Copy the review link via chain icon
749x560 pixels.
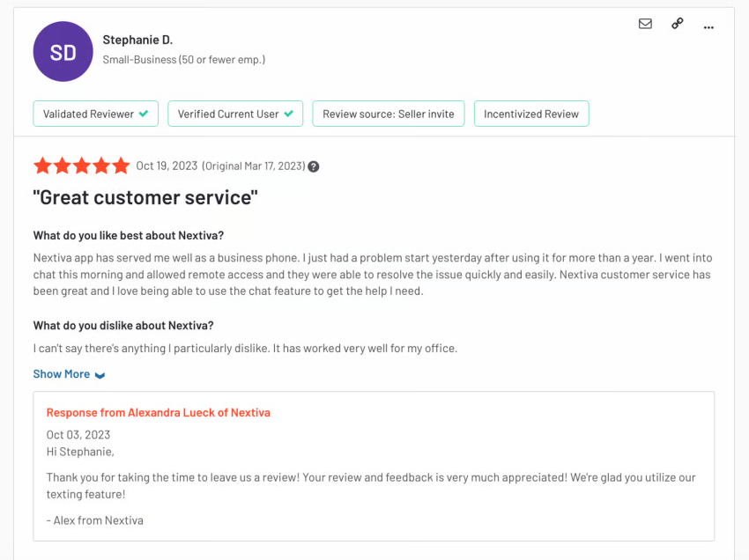pyautogui.click(x=677, y=24)
